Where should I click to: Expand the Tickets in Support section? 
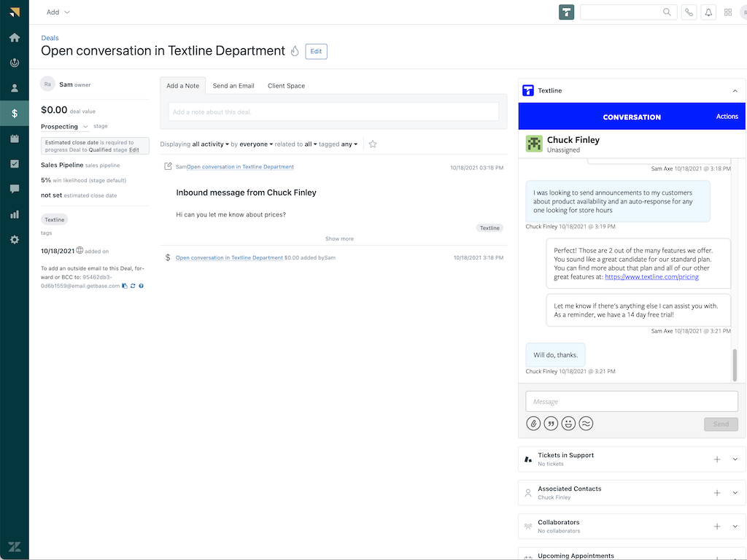(735, 459)
